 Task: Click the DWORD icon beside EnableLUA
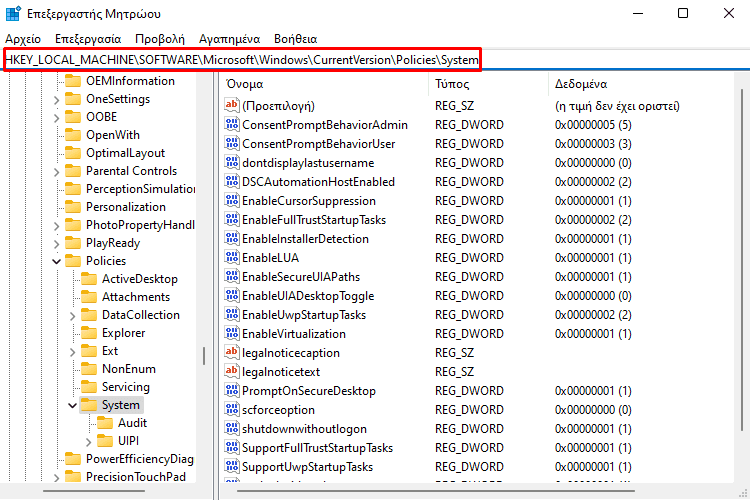click(x=232, y=257)
